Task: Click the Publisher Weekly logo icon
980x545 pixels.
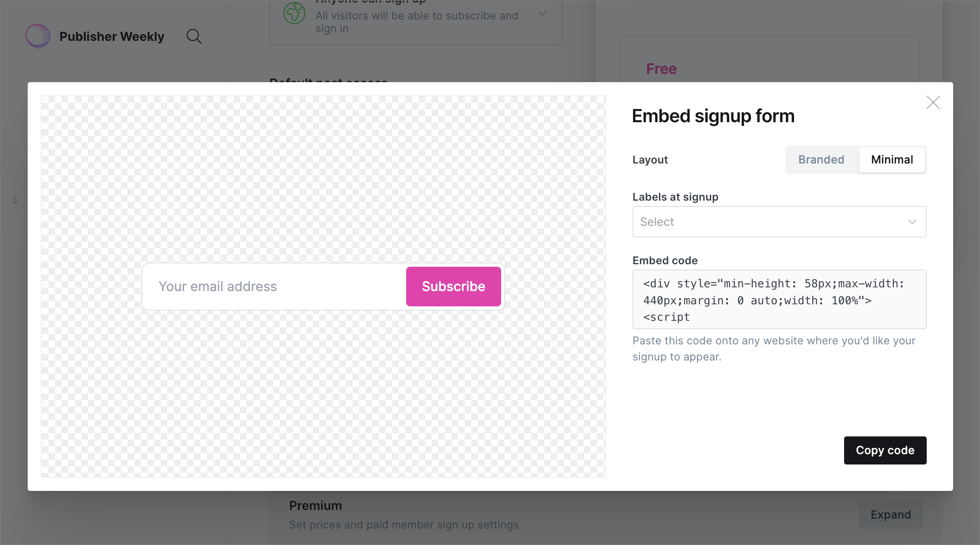Action: click(38, 36)
